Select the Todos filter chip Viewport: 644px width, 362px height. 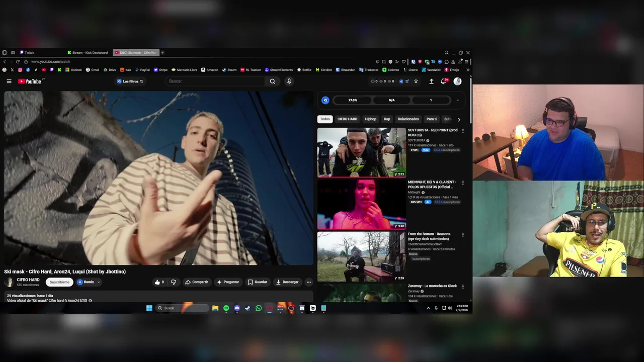(x=325, y=119)
